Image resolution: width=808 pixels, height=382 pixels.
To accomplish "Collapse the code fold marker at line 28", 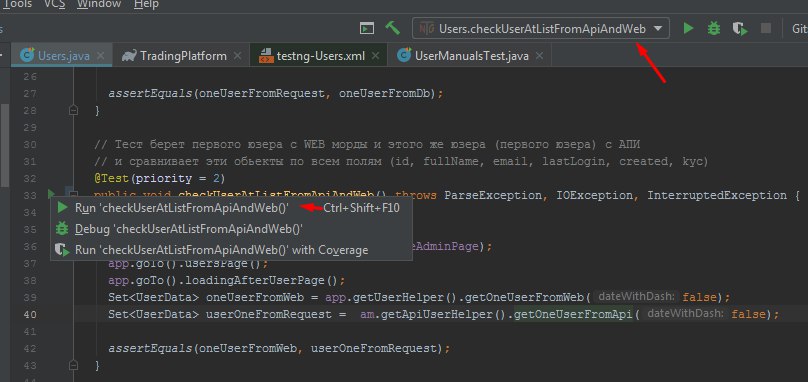I will [x=74, y=110].
